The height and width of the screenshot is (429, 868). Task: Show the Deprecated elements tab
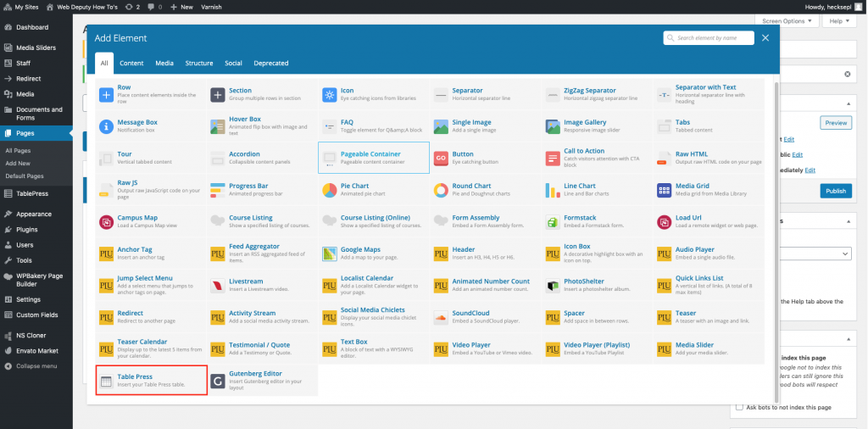pyautogui.click(x=271, y=63)
